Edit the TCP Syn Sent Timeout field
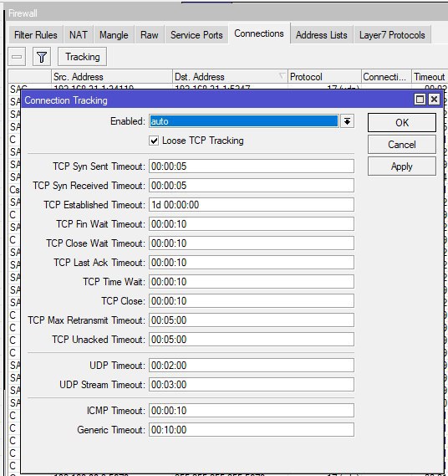Screen dimensions: 448x476 [251, 166]
